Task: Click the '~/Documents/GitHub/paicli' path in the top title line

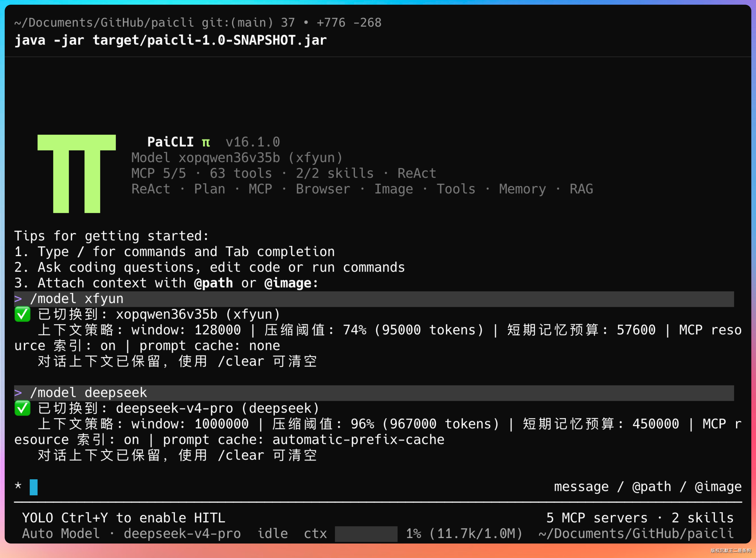Action: pos(104,23)
